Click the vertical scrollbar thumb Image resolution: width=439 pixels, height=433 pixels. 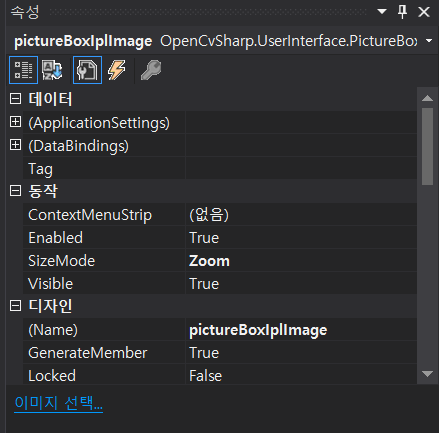pos(427,146)
